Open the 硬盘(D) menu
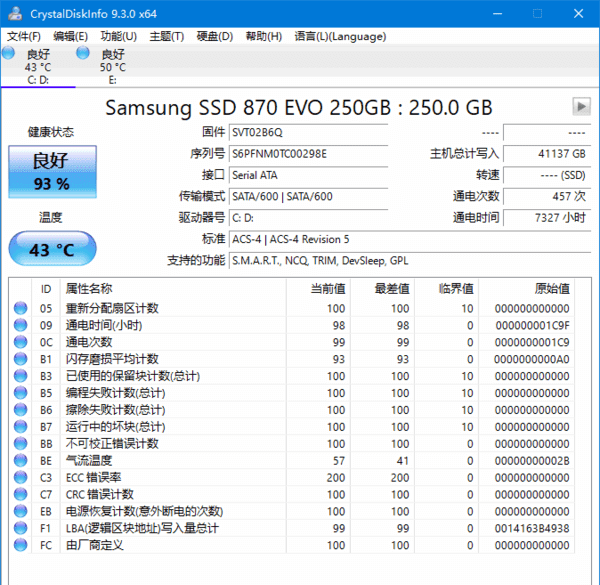This screenshot has height=585, width=600. (215, 36)
